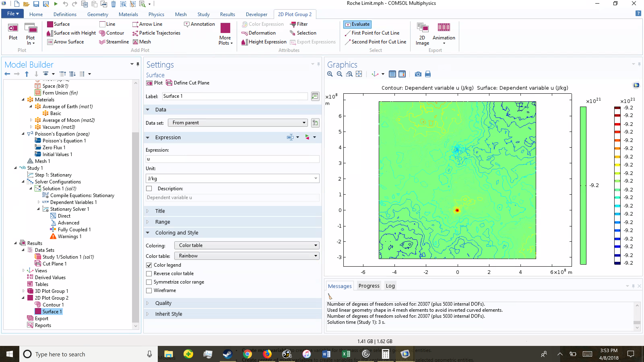Click the rainbow color legend bar

617,185
